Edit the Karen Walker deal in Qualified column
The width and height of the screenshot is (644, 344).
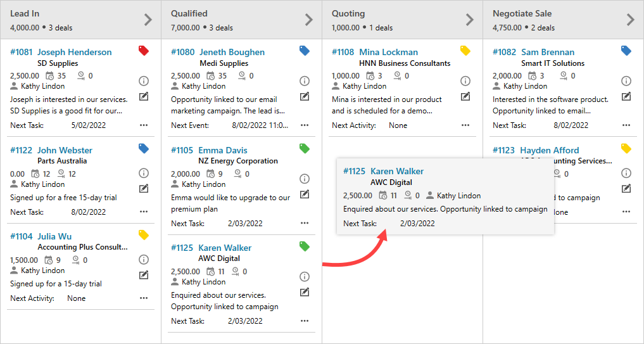305,292
